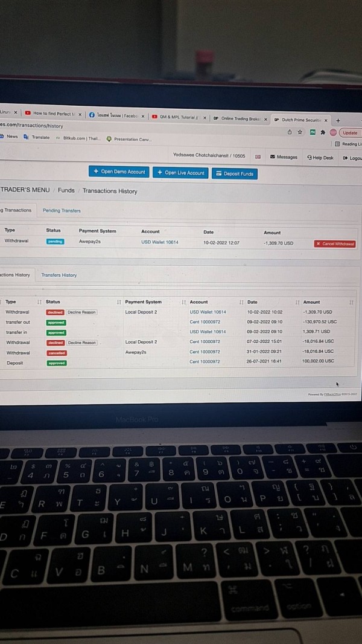The image size is (362, 644).
Task: Open new browser tab with plus
Action: tap(338, 121)
